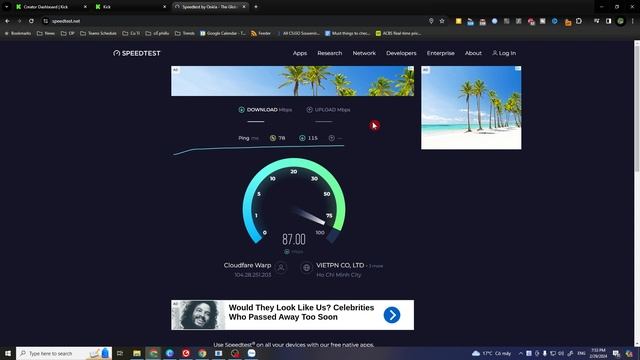Open Task View on taskbar
Image resolution: width=640 pixels, height=360 pixels.
coord(120,353)
